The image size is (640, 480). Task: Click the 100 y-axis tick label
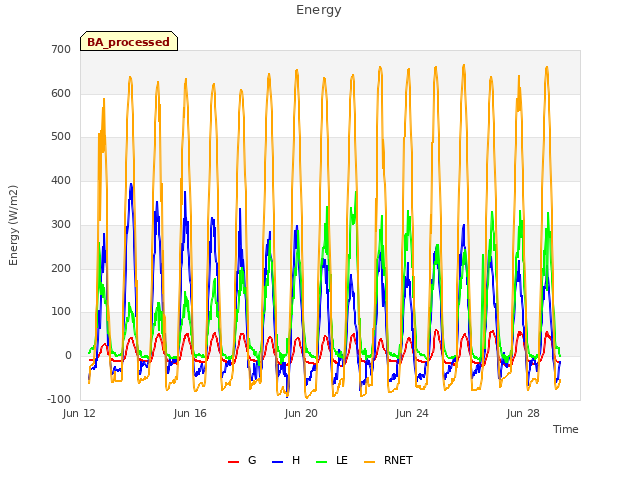[x=61, y=312]
